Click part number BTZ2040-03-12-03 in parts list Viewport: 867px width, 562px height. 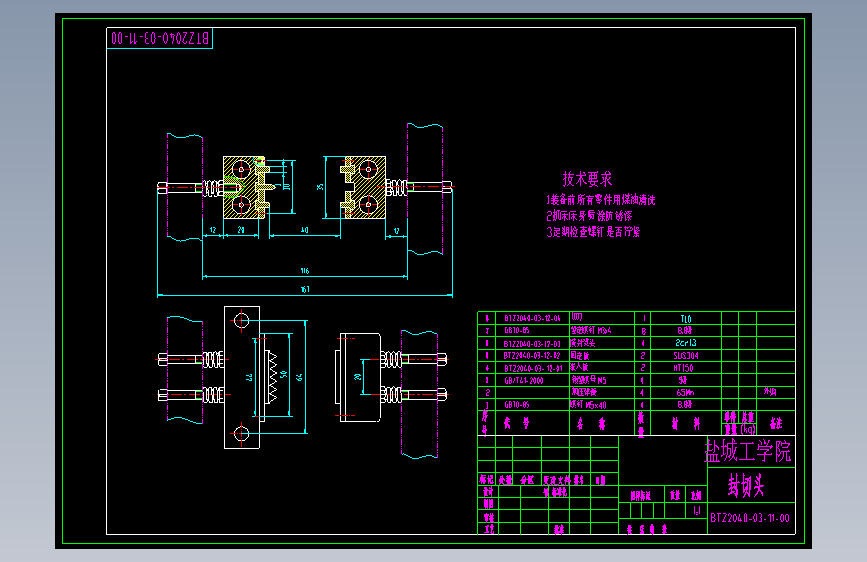[x=532, y=344]
